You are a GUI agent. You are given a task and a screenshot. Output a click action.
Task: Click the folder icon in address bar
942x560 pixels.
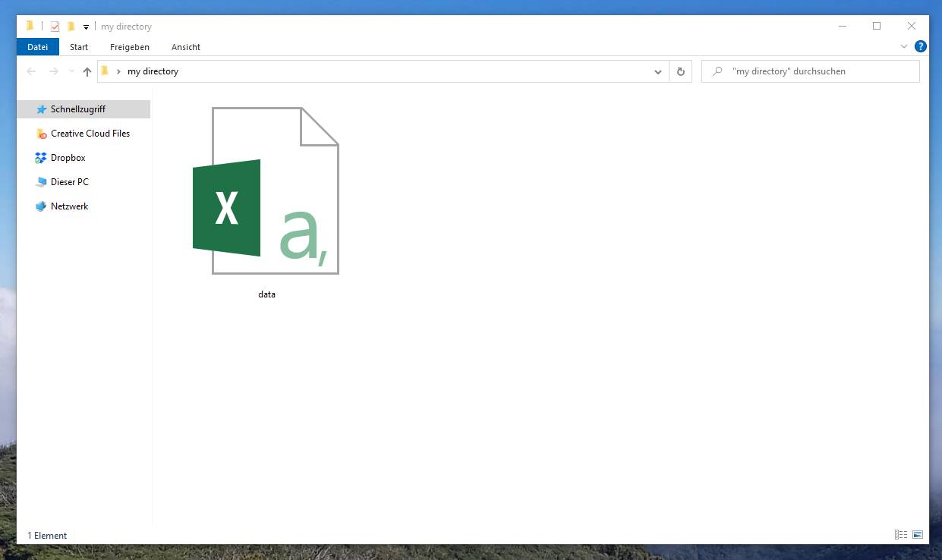(106, 71)
